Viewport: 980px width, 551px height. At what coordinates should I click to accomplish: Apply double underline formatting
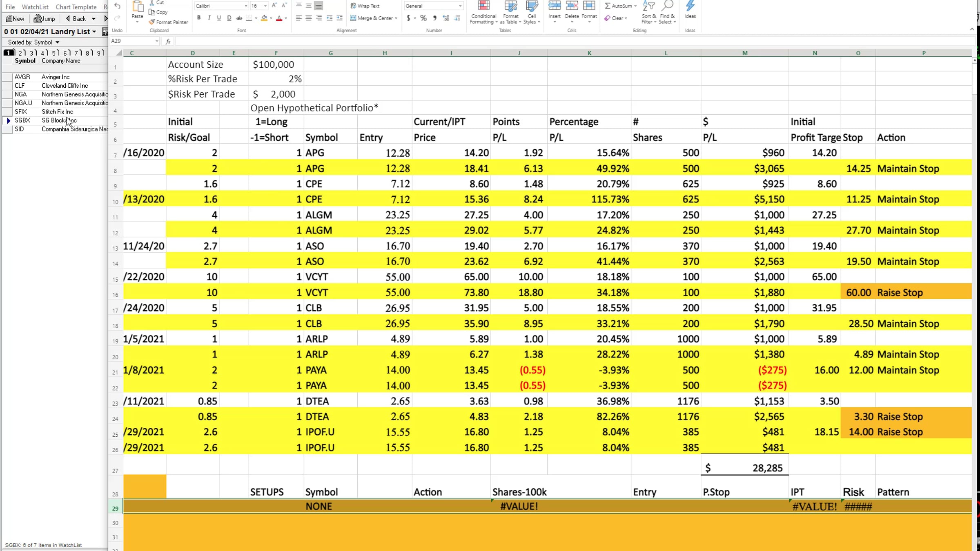(x=229, y=18)
